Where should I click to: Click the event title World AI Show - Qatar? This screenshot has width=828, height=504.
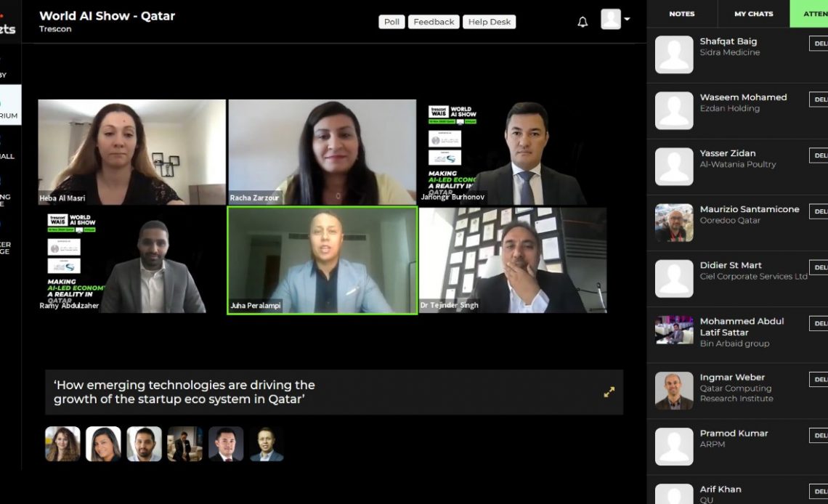[107, 16]
